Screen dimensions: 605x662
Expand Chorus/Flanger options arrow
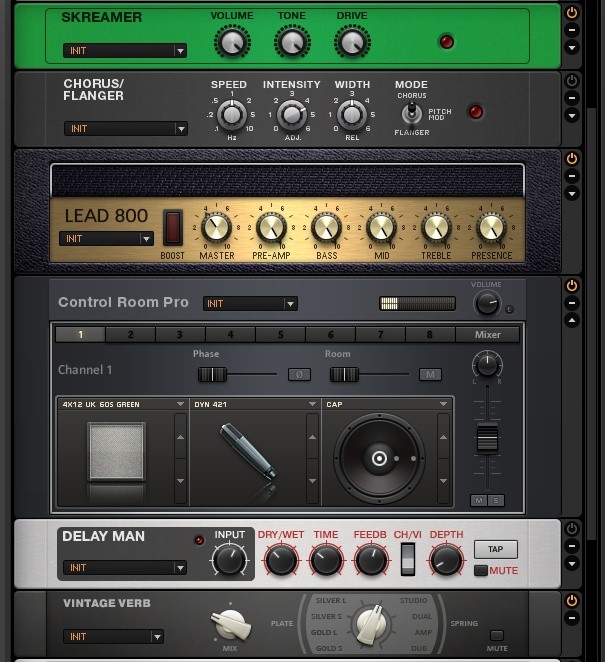click(x=572, y=116)
